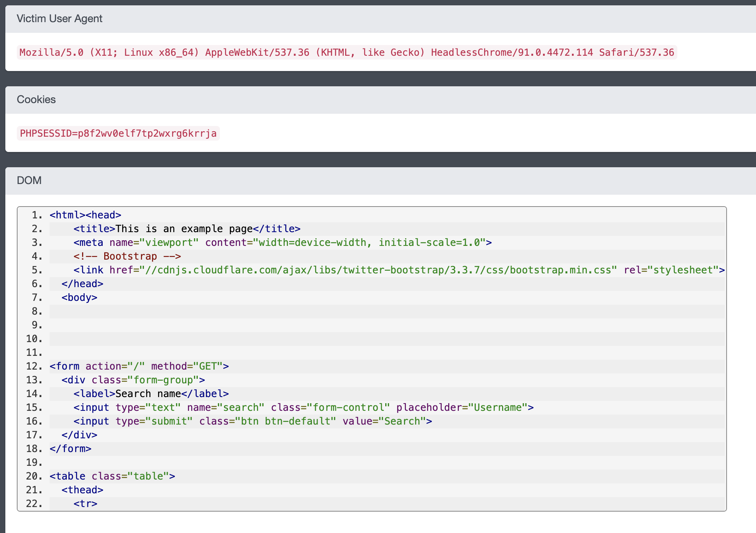Image resolution: width=756 pixels, height=533 pixels.
Task: Click the cdnjs bootstrap stylesheet link line
Action: (399, 270)
